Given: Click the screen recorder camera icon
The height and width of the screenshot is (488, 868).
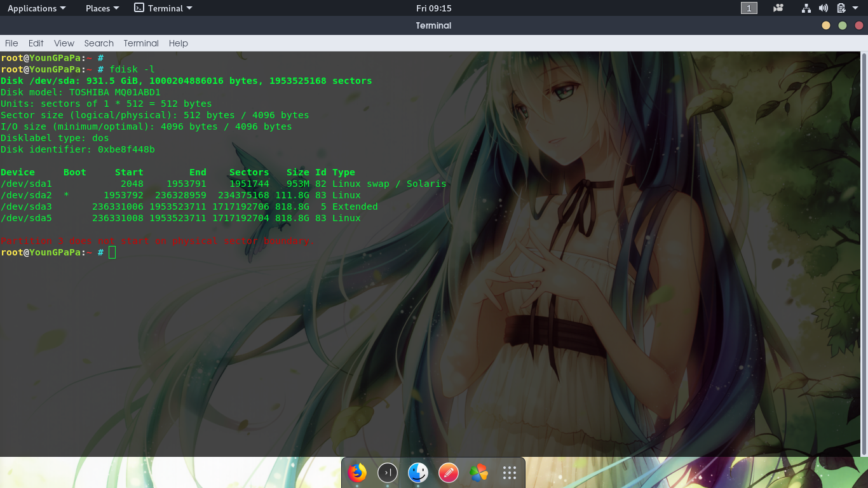Looking at the screenshot, I should pyautogui.click(x=778, y=8).
